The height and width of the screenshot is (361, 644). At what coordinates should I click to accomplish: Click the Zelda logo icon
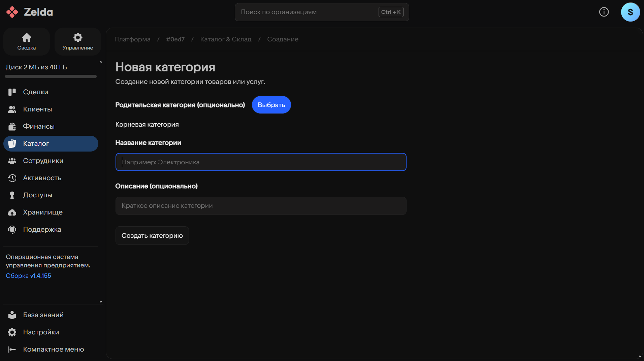click(12, 12)
